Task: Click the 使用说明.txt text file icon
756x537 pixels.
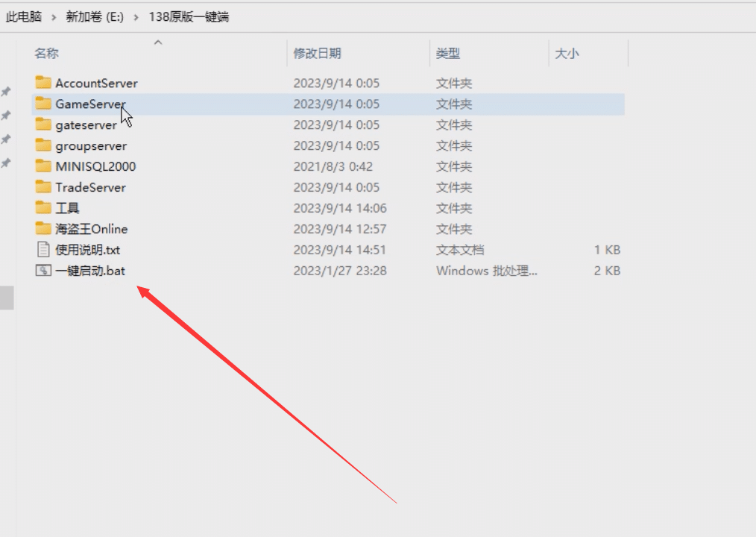Action: [x=43, y=250]
